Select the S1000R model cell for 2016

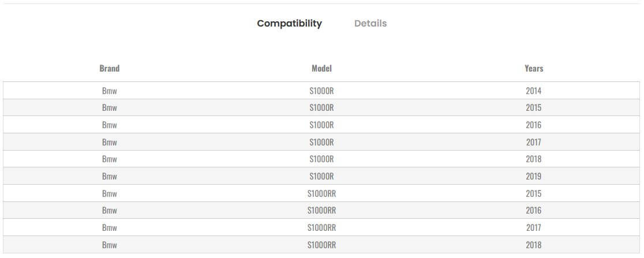(321, 125)
